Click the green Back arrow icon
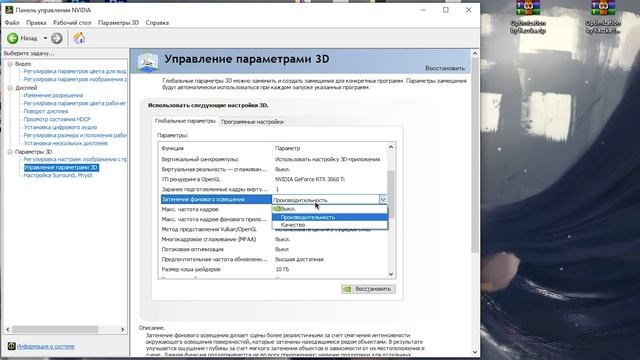Screen dimensions: 640x360 click(13, 38)
